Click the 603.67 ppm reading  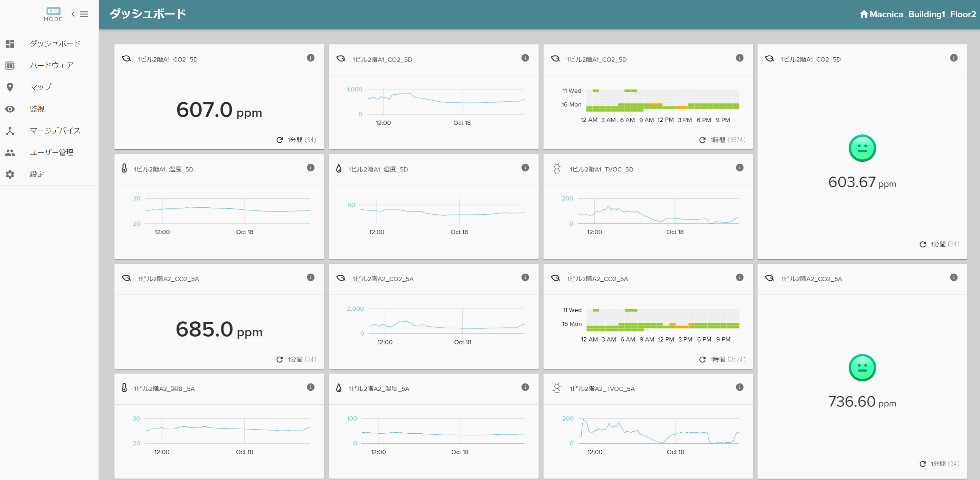click(x=862, y=182)
